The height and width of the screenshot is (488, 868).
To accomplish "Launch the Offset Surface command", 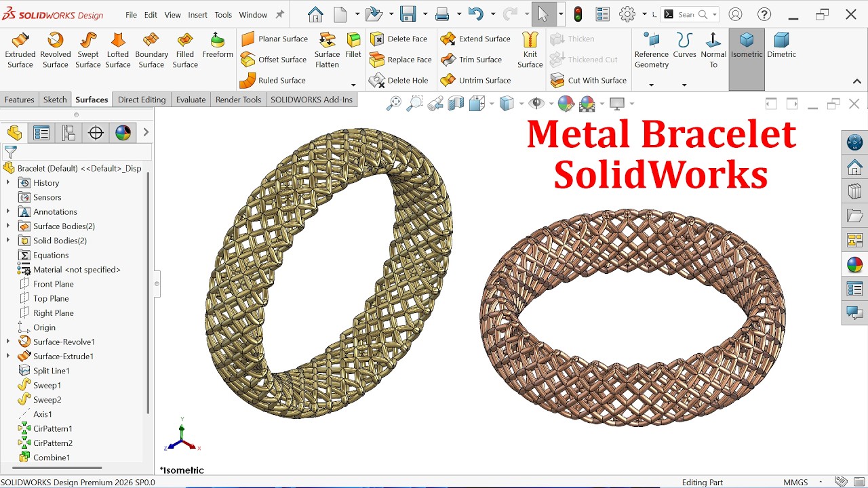I will click(274, 60).
